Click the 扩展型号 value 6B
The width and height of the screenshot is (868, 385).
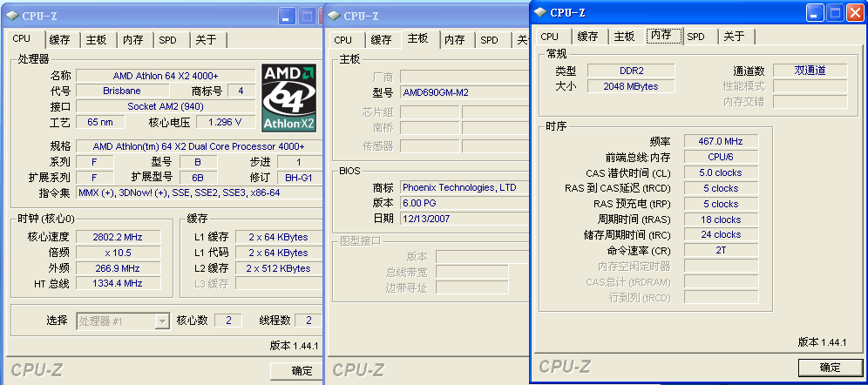tap(197, 178)
